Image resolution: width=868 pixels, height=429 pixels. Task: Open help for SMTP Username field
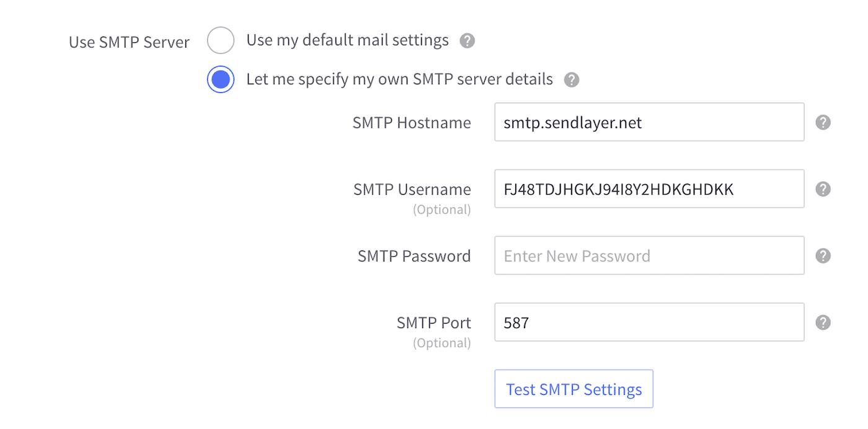[x=823, y=188]
